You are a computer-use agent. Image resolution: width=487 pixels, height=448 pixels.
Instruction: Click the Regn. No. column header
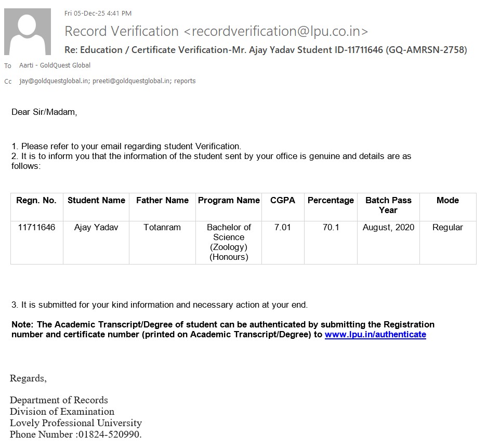pyautogui.click(x=36, y=201)
